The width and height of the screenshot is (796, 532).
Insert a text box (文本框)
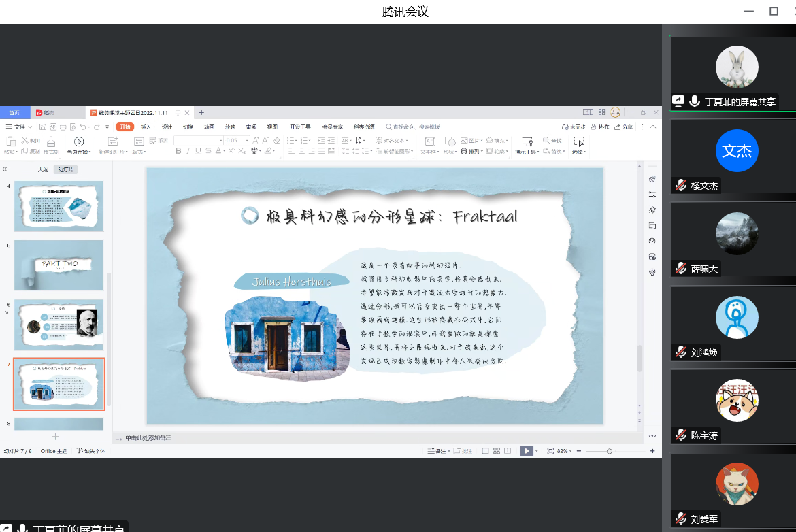tap(429, 142)
